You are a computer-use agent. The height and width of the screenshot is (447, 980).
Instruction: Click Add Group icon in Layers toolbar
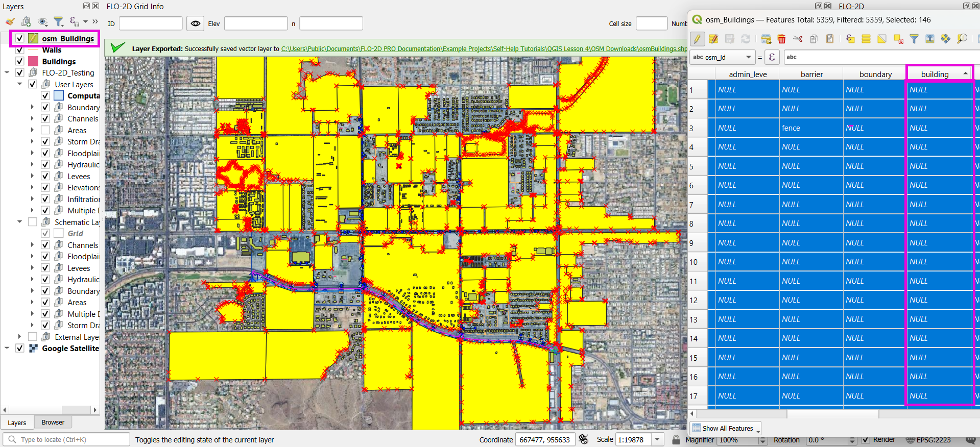coord(26,21)
